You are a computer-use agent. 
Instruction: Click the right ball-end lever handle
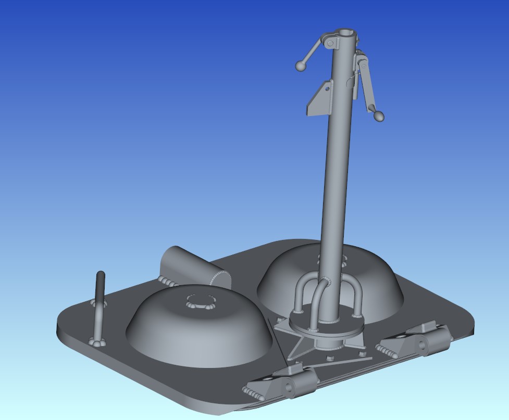380,117
